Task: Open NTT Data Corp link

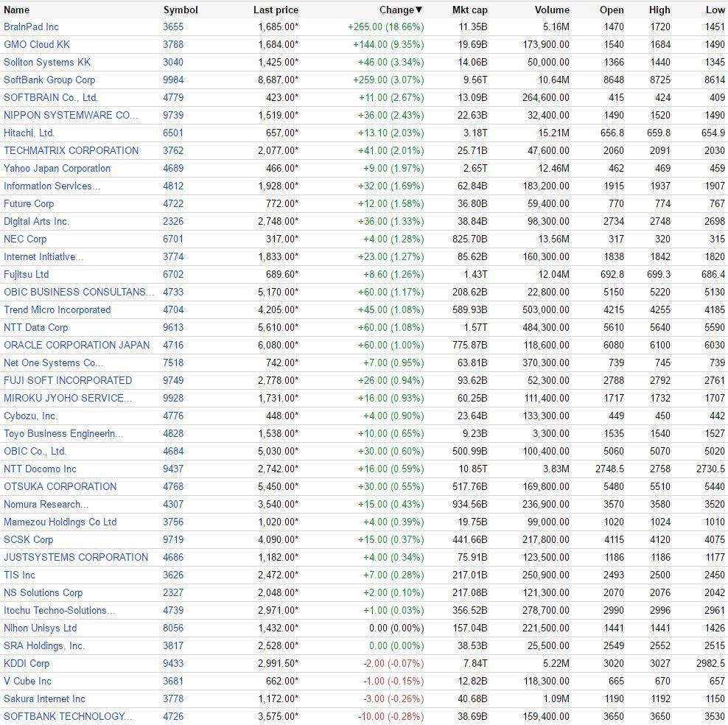Action: click(36, 327)
